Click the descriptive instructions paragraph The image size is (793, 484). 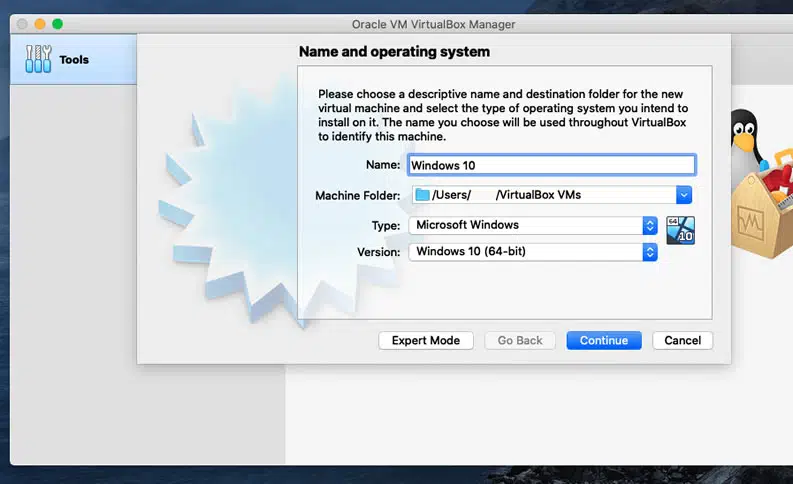click(503, 115)
